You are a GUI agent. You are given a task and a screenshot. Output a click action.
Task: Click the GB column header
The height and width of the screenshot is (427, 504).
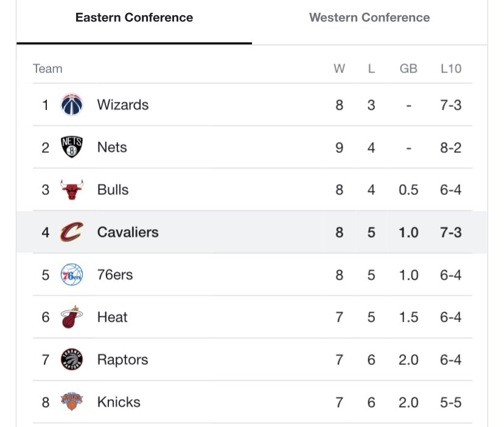(x=408, y=69)
